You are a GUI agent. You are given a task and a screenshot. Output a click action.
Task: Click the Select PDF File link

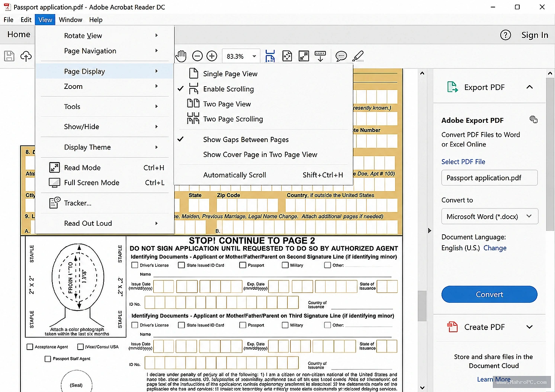point(463,162)
